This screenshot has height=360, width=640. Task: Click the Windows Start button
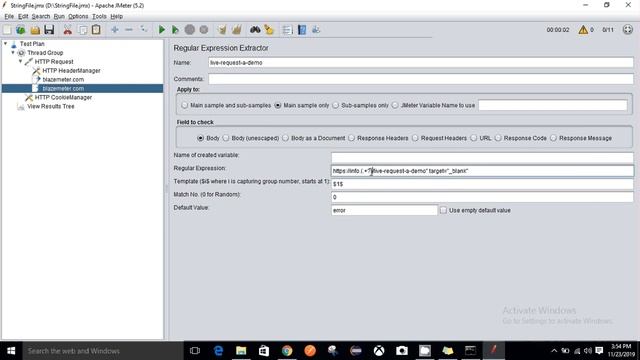coord(11,351)
